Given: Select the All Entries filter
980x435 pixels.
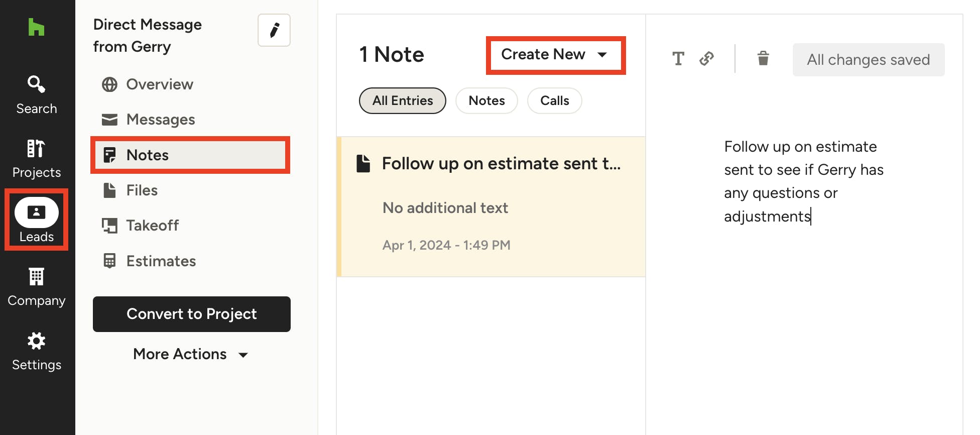Looking at the screenshot, I should pos(402,100).
